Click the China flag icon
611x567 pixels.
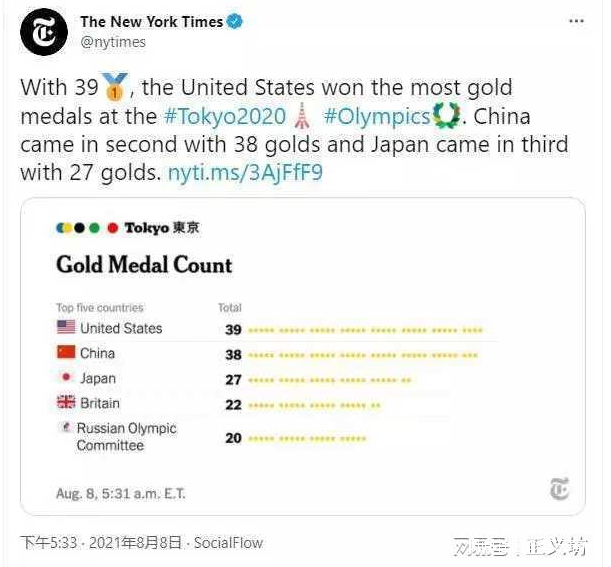tap(66, 353)
